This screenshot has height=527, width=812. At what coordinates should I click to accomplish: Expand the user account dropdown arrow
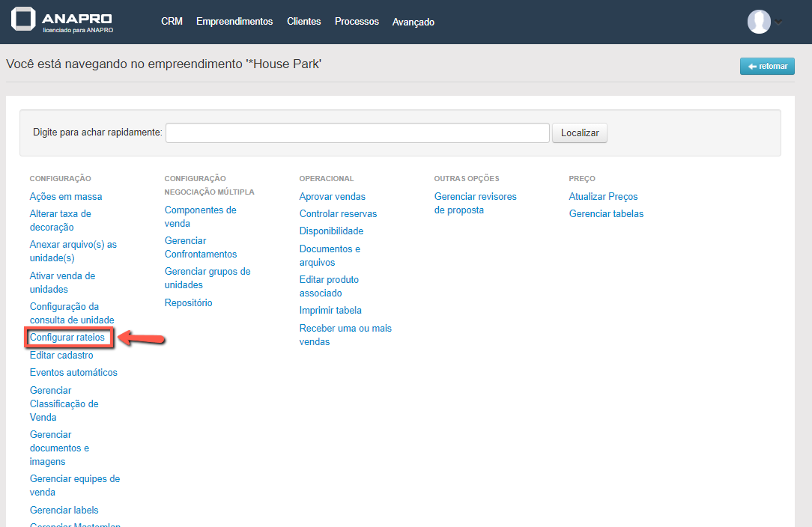(x=779, y=22)
